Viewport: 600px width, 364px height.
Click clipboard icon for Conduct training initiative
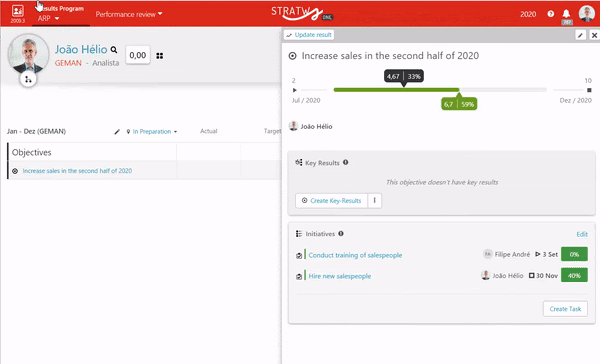pyautogui.click(x=299, y=256)
